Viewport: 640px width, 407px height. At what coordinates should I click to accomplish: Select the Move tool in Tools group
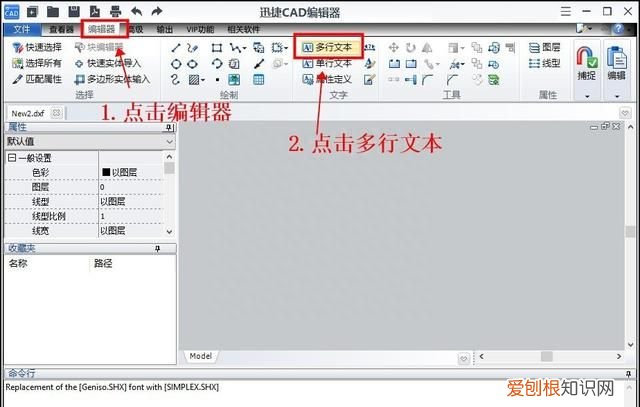click(x=393, y=47)
